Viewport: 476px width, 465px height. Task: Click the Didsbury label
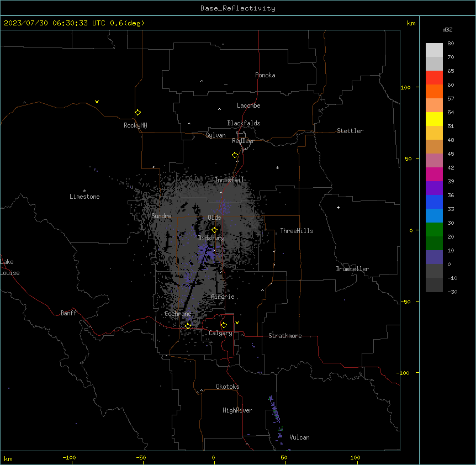[211, 238]
